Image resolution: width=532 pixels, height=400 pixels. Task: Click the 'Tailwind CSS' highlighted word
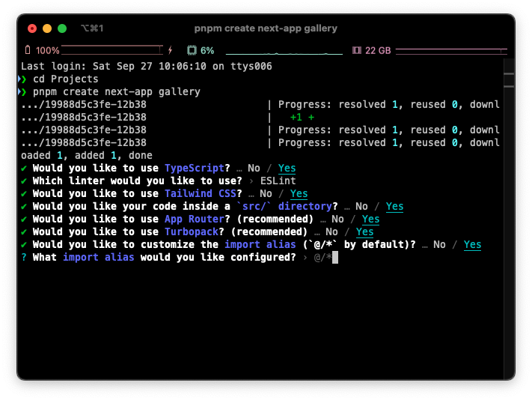(x=201, y=193)
